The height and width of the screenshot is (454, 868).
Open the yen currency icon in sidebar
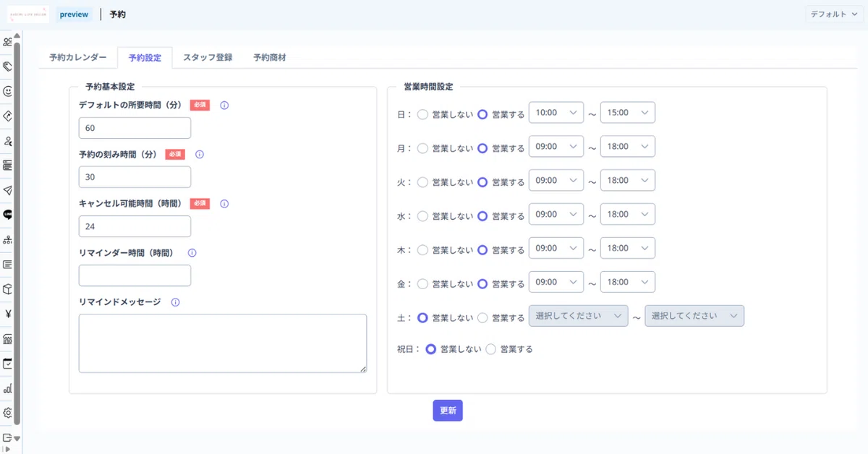pos(7,314)
